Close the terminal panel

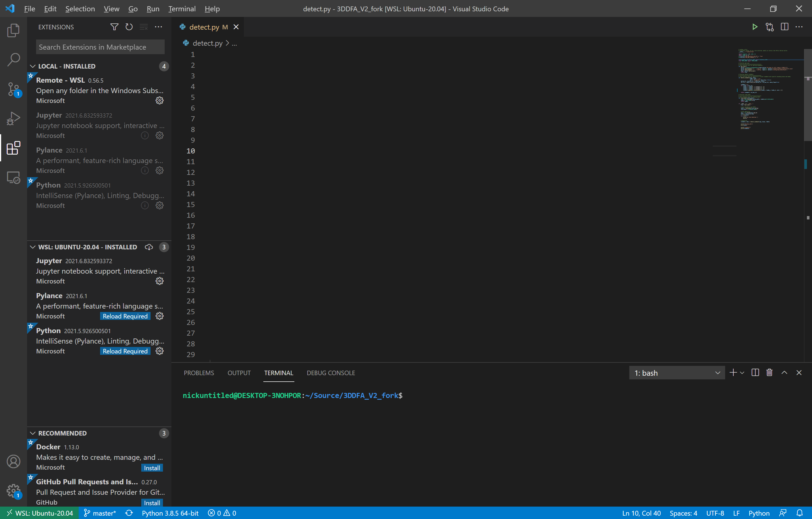click(799, 373)
